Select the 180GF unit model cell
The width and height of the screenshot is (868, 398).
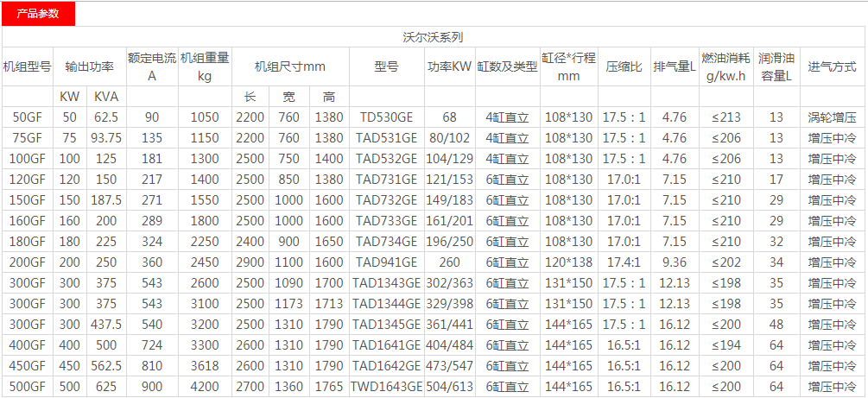pos(27,242)
